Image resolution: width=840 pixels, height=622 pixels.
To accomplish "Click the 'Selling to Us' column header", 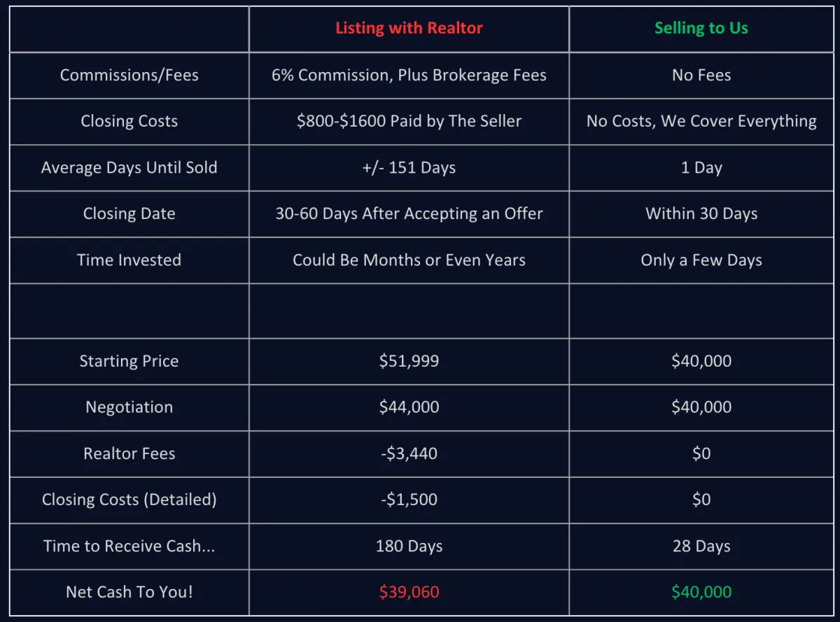I will (701, 28).
